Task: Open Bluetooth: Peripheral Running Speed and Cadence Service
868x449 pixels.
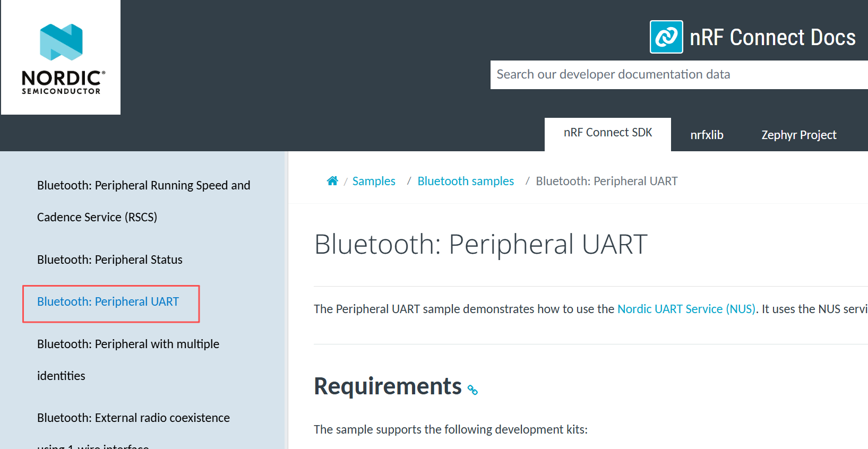Action: (144, 201)
